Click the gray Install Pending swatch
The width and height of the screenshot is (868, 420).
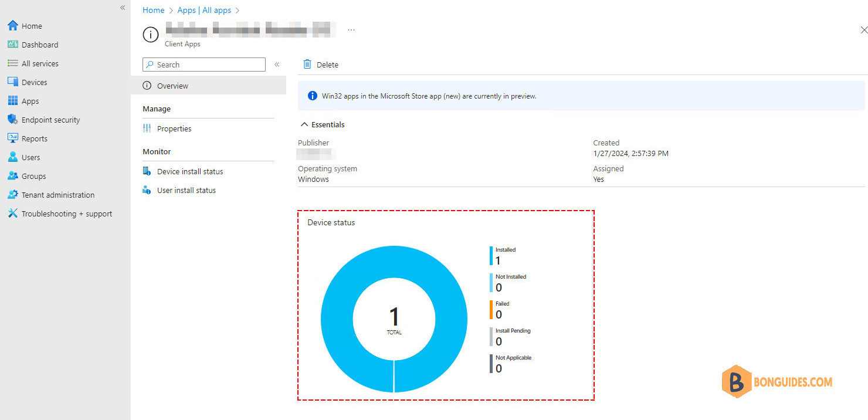(491, 337)
